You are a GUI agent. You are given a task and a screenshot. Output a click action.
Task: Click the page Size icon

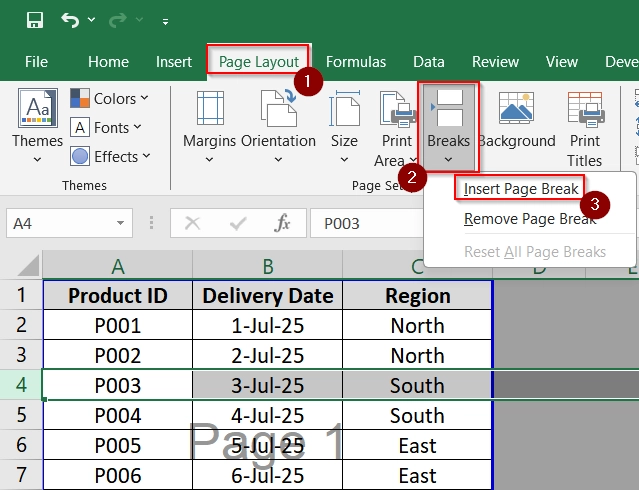(x=344, y=108)
